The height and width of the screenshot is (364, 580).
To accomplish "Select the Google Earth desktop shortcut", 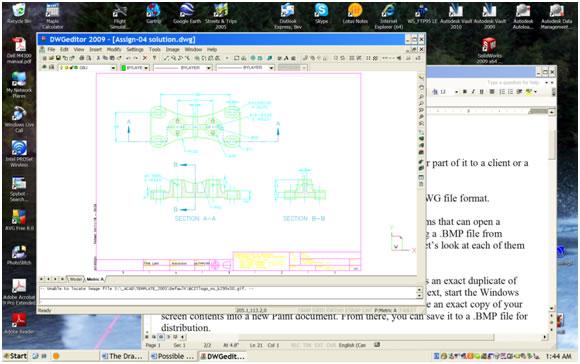I will (187, 14).
